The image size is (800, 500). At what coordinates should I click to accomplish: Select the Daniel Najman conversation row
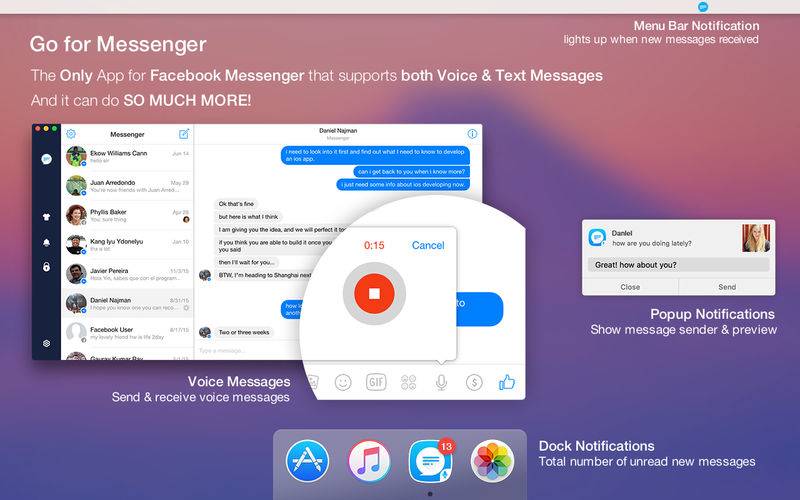(127, 304)
